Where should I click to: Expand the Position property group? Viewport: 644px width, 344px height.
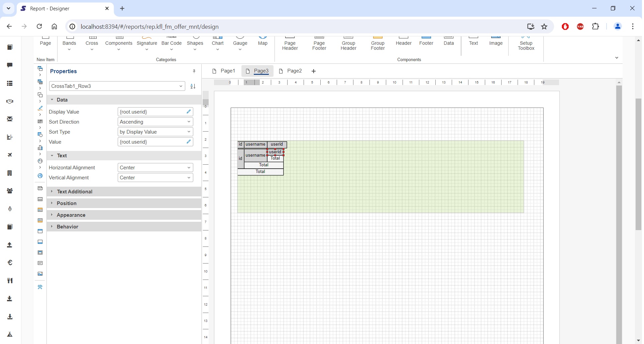[x=124, y=203]
